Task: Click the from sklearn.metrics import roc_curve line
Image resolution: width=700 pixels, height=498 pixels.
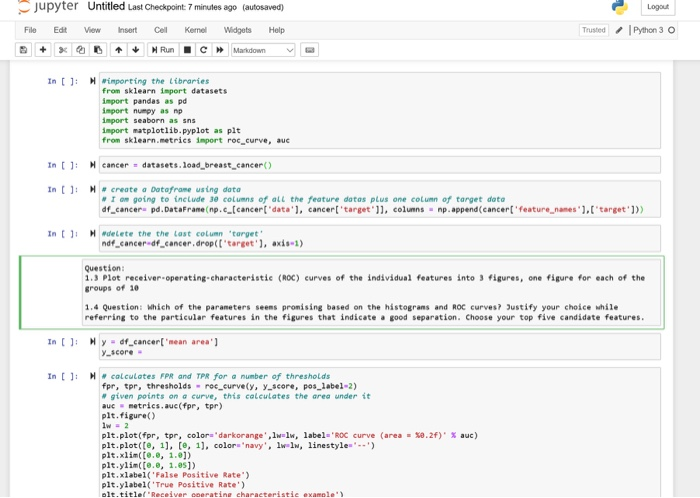Action: [x=196, y=140]
